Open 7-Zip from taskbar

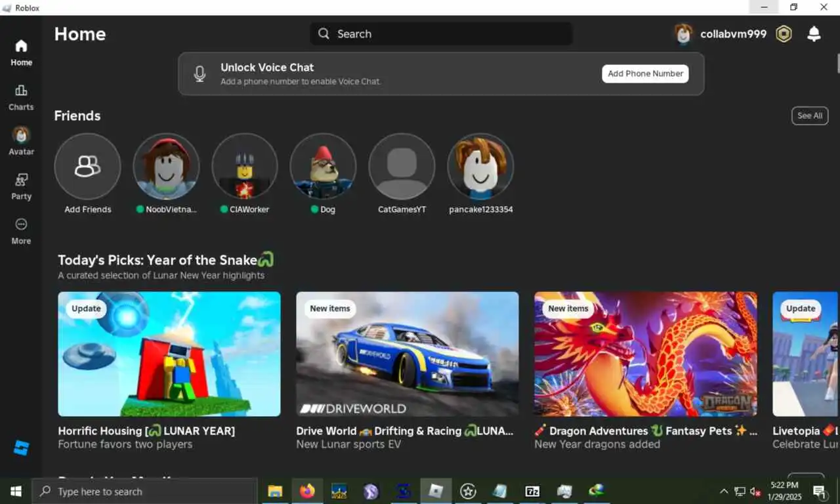(x=532, y=491)
